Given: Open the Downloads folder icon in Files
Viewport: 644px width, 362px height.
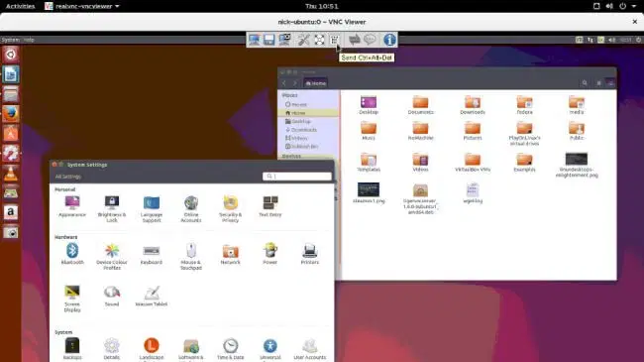Looking at the screenshot, I should 473,105.
